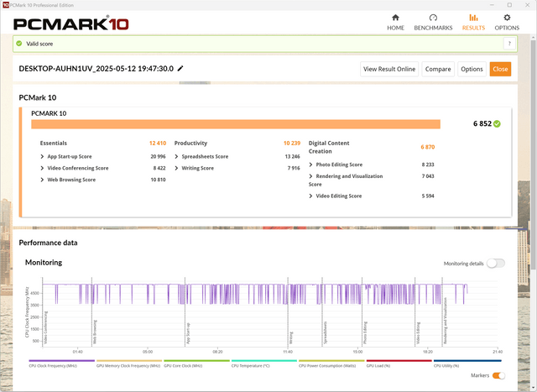Toggle the Monitoring details switch
This screenshot has width=537, height=392.
[x=496, y=264]
